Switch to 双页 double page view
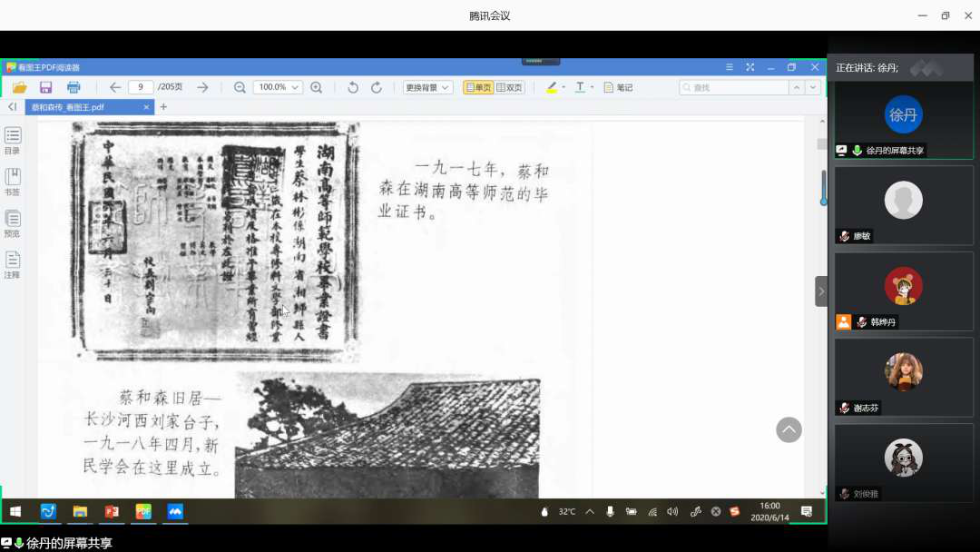 (509, 87)
